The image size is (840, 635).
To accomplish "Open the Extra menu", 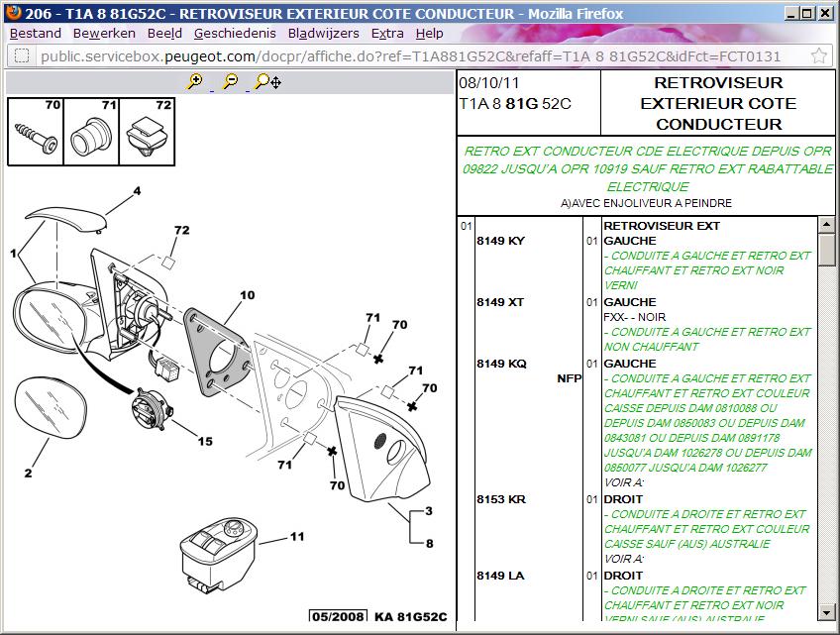I will coord(387,34).
